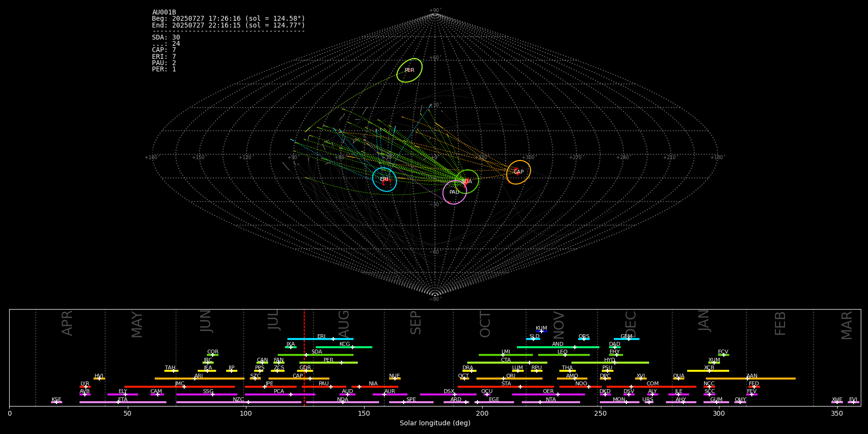Click the AND shower label

click(x=558, y=344)
